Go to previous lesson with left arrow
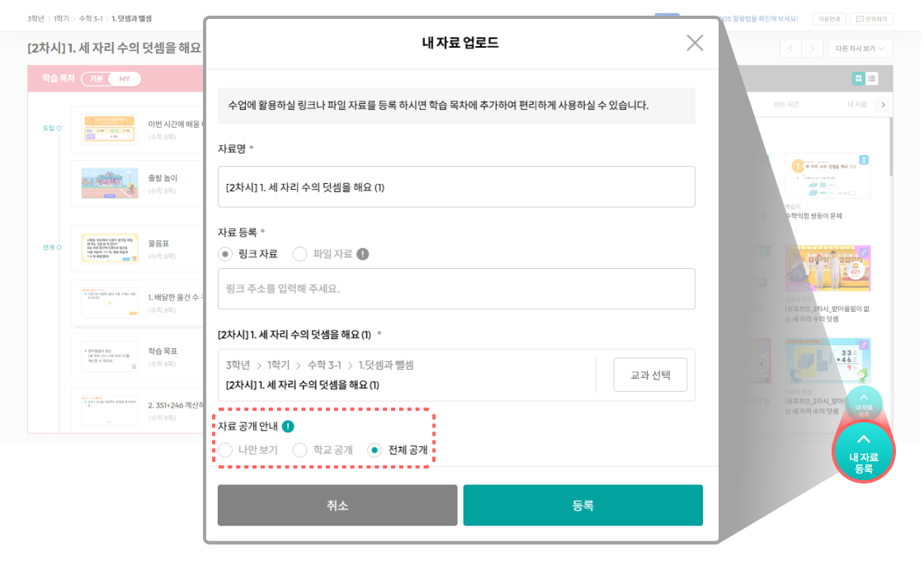Image resolution: width=924 pixels, height=561 pixels. point(790,49)
